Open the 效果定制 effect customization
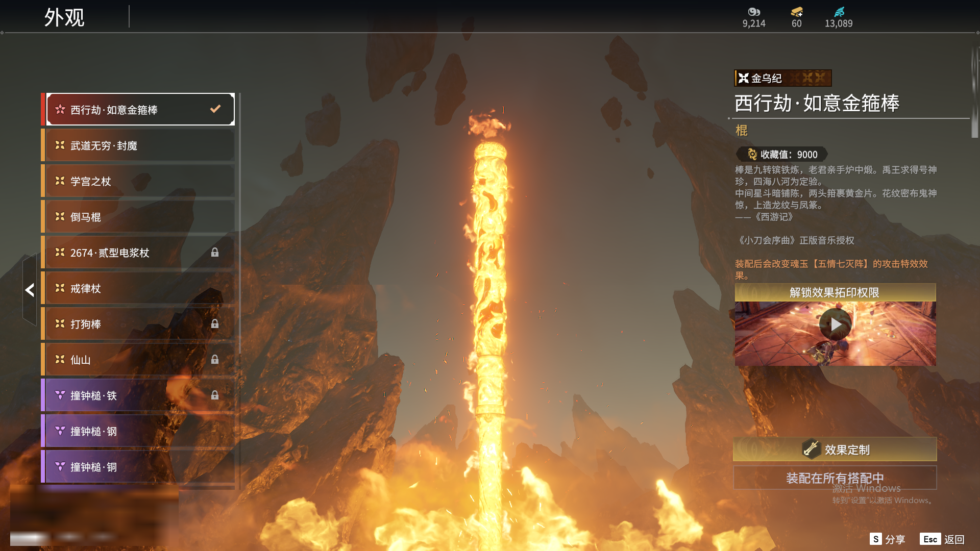 pyautogui.click(x=835, y=449)
